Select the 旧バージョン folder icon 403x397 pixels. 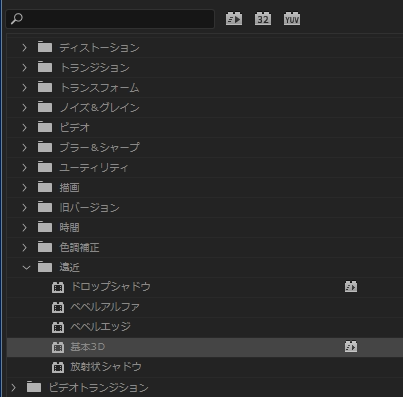click(45, 207)
